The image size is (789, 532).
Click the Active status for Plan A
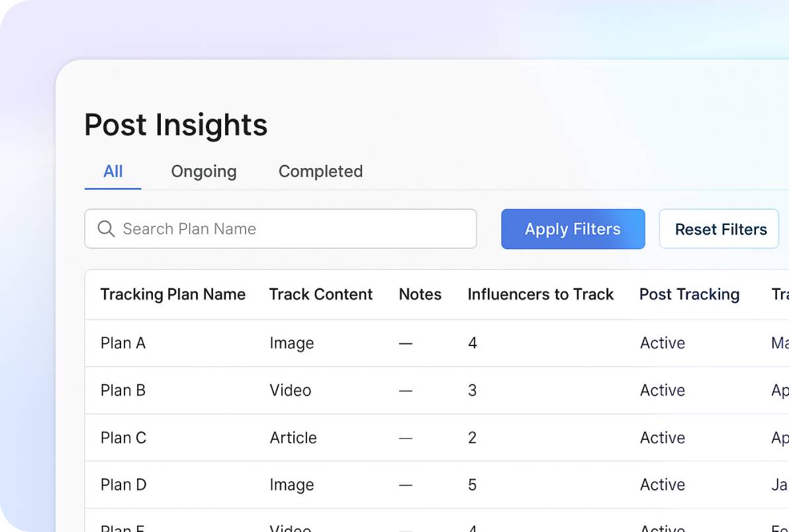tap(662, 343)
